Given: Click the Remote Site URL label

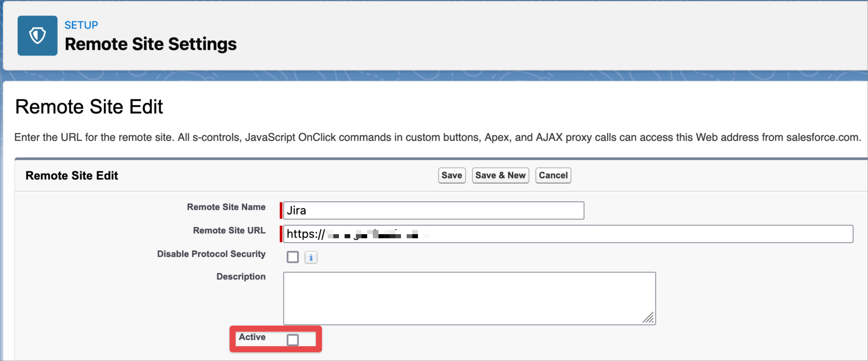Looking at the screenshot, I should [229, 230].
